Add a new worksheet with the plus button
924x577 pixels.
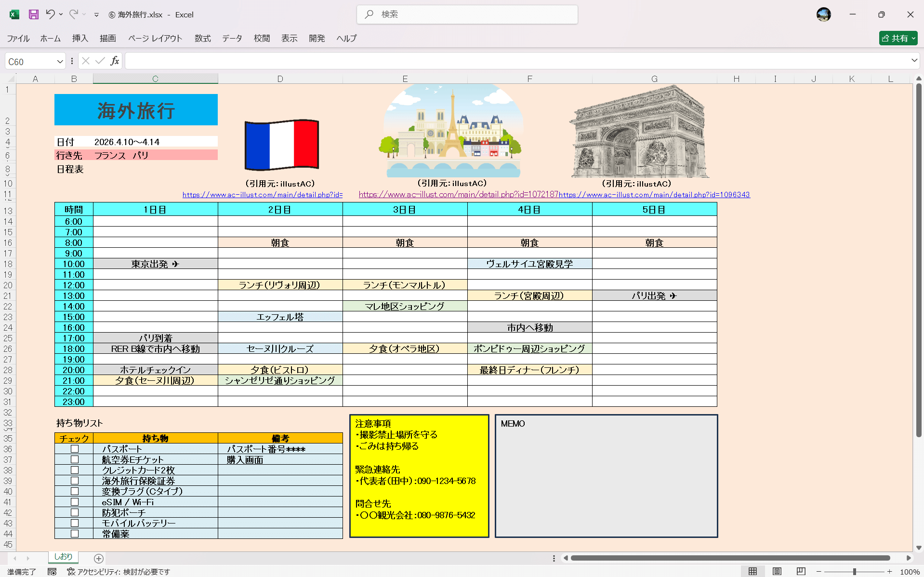pos(99,558)
